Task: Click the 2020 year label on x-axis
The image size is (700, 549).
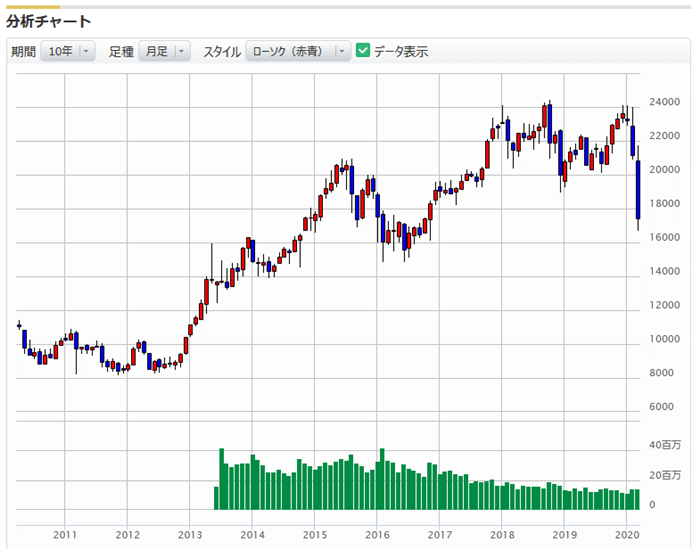Action: (x=626, y=534)
